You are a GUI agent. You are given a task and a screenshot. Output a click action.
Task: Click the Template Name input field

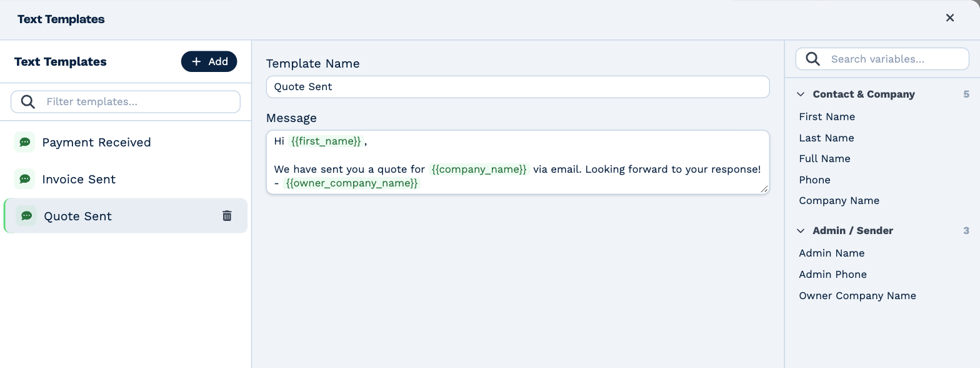coord(517,86)
